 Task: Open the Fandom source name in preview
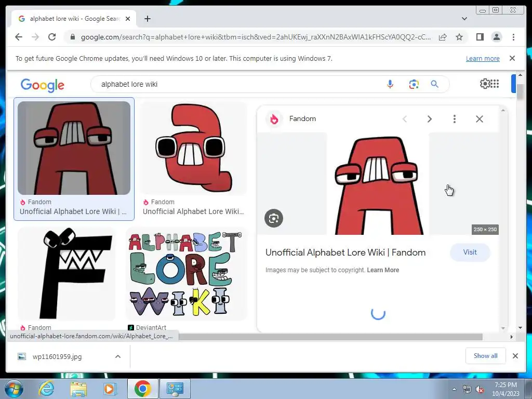click(x=303, y=119)
